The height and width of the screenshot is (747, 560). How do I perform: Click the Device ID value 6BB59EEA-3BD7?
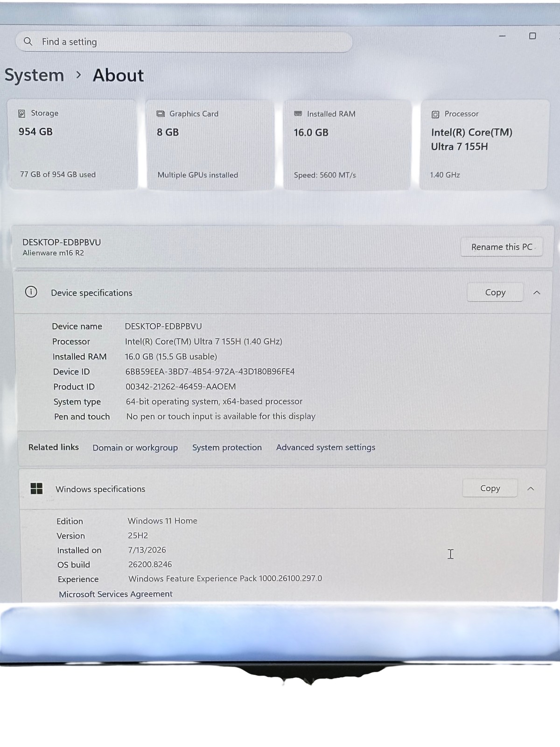coord(210,372)
